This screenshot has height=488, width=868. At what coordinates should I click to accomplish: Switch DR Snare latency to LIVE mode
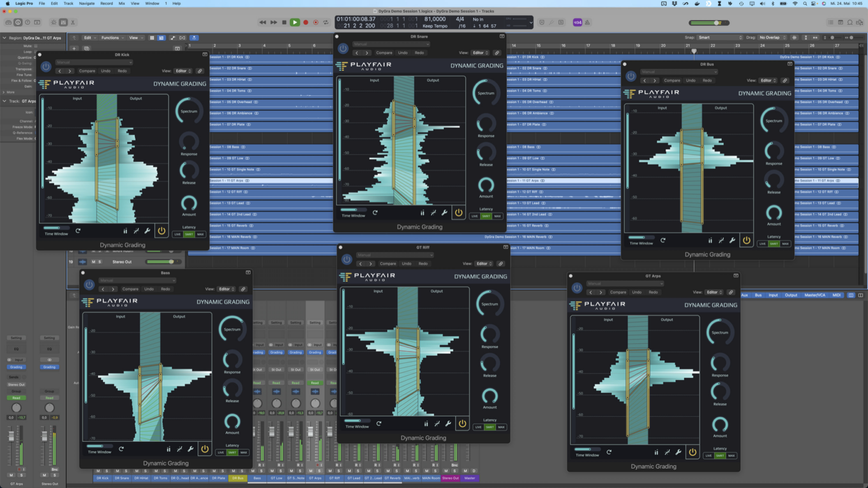(x=474, y=216)
